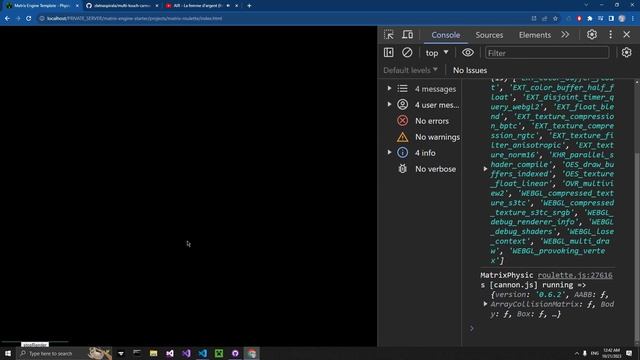Open DevTools three-dot customize menu
The image size is (640, 360).
pos(611,35)
